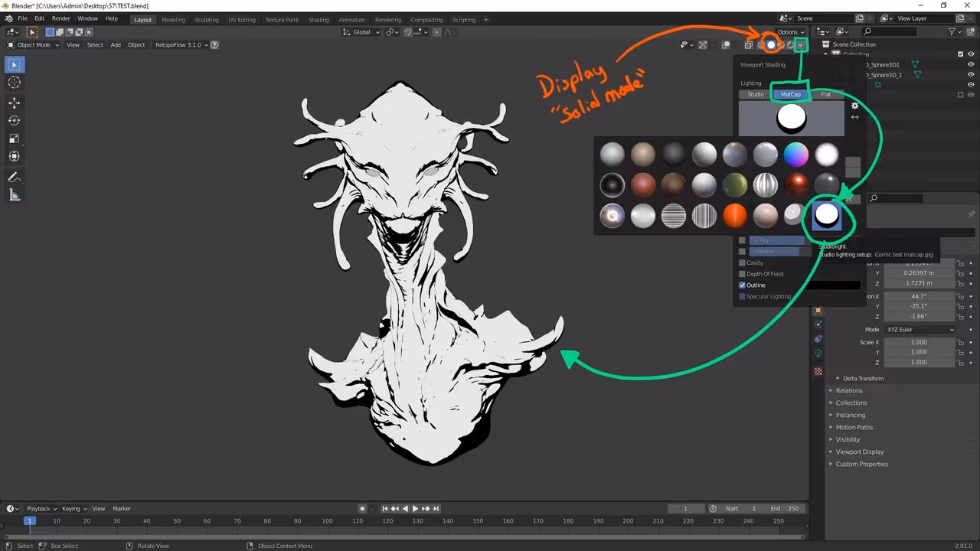Open the File menu
The image size is (980, 551).
(22, 18)
